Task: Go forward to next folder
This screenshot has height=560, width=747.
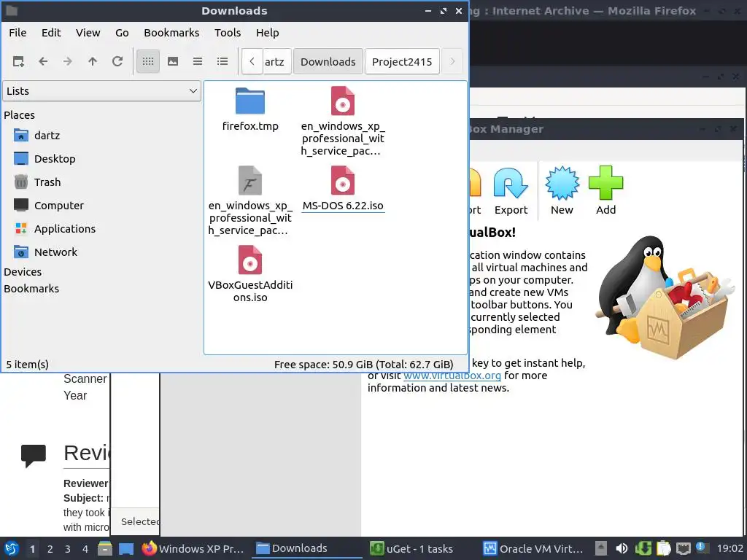Action: [68, 61]
